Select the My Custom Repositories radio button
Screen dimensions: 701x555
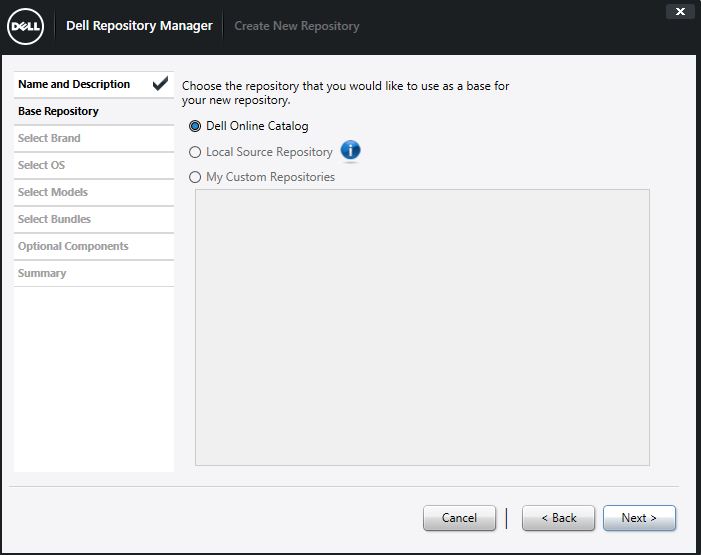coord(195,177)
